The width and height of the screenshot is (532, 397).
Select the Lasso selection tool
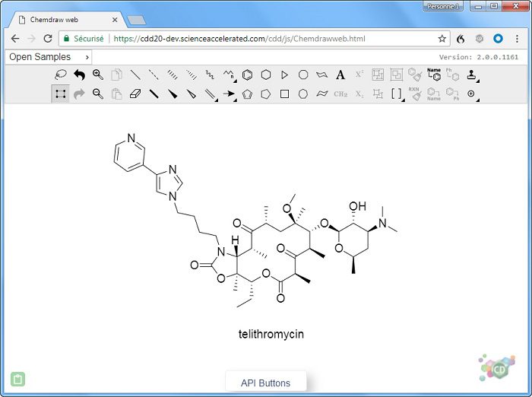click(61, 75)
